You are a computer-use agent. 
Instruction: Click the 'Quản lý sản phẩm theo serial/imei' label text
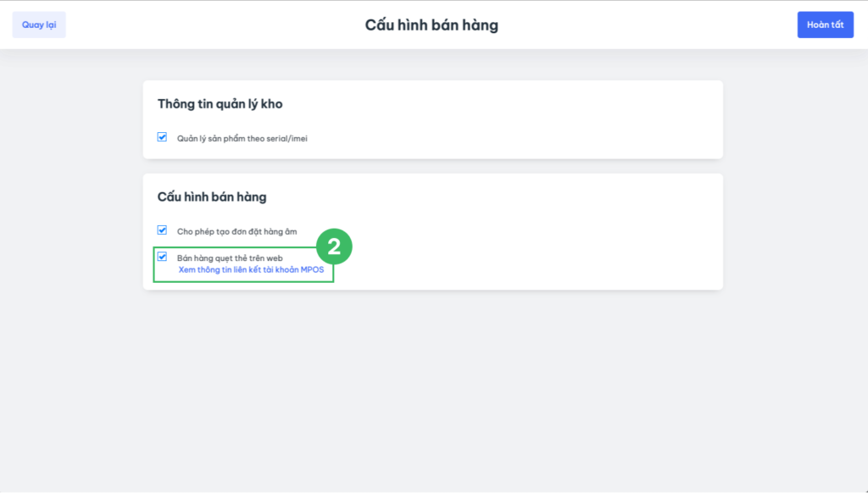(x=242, y=138)
